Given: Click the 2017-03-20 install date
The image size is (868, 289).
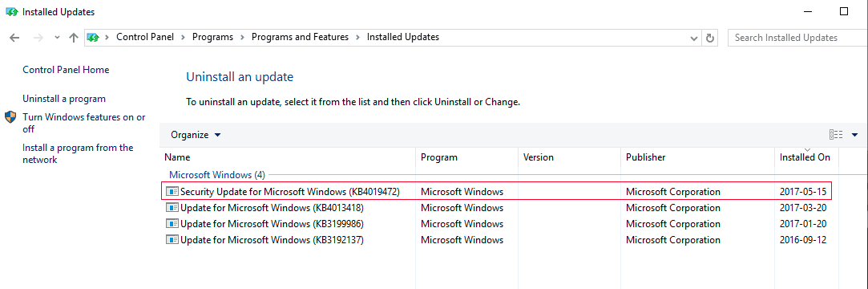Looking at the screenshot, I should (802, 208).
